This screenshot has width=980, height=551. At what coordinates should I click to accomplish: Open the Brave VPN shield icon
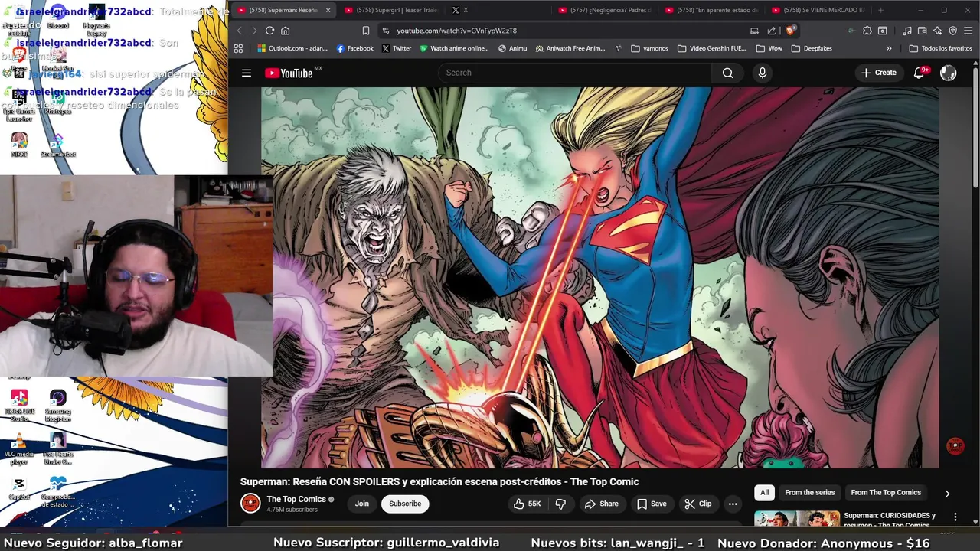(952, 31)
